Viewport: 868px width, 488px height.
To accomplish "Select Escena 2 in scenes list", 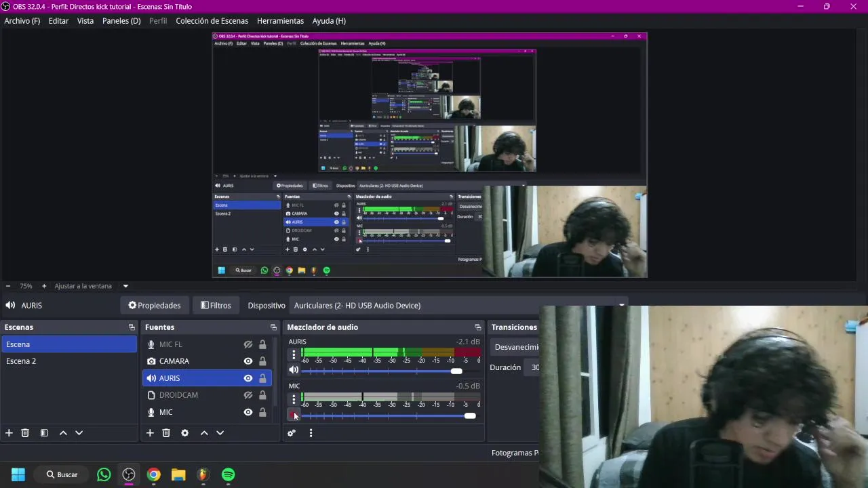I will click(68, 361).
